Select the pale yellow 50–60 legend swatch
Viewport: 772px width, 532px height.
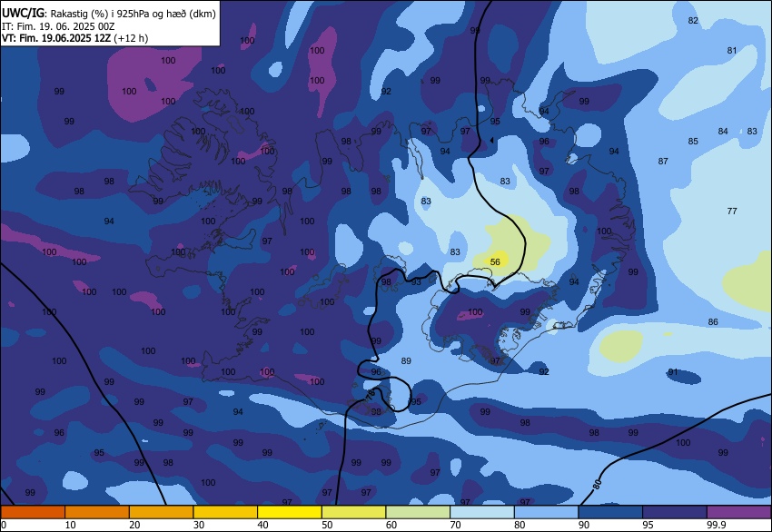[x=353, y=512]
